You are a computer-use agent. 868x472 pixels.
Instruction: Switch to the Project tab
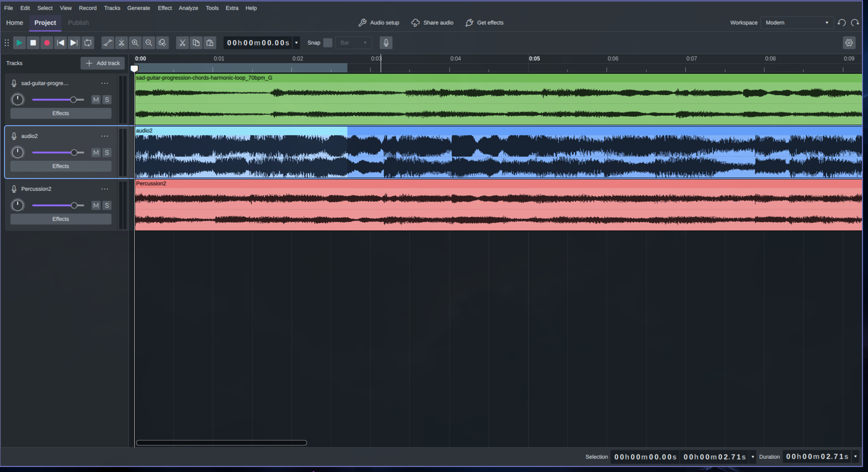coord(45,23)
